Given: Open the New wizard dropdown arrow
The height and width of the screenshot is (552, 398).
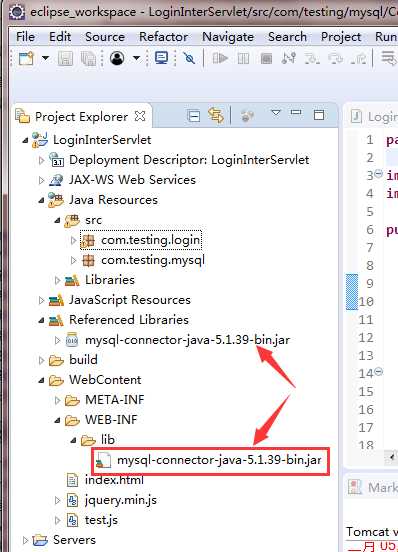Looking at the screenshot, I should [45, 58].
